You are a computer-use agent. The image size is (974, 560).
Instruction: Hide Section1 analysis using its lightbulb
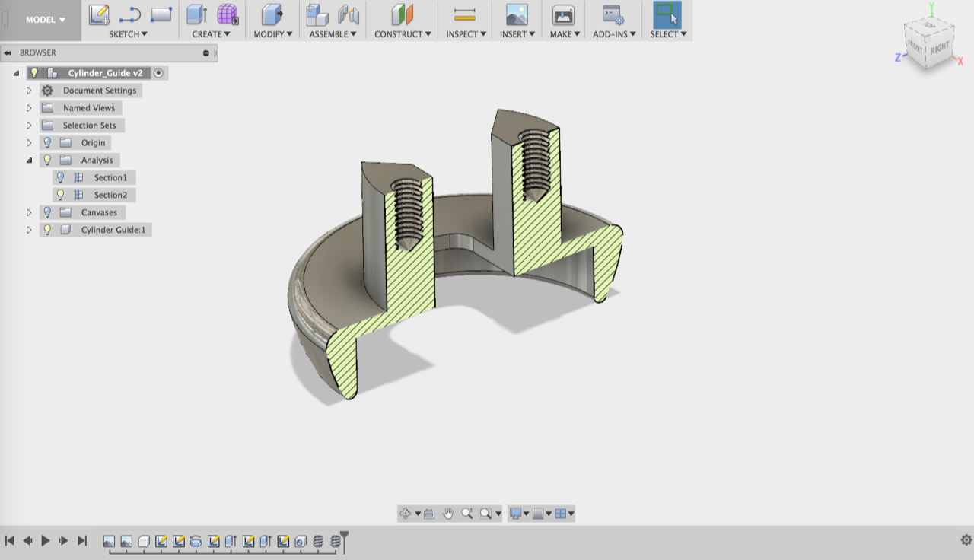click(61, 177)
